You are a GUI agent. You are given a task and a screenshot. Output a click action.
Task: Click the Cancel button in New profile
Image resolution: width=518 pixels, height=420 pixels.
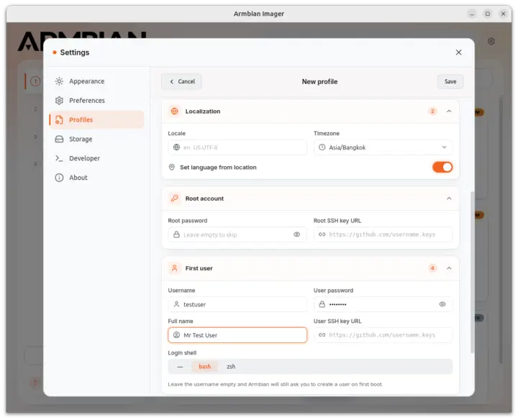tap(181, 81)
